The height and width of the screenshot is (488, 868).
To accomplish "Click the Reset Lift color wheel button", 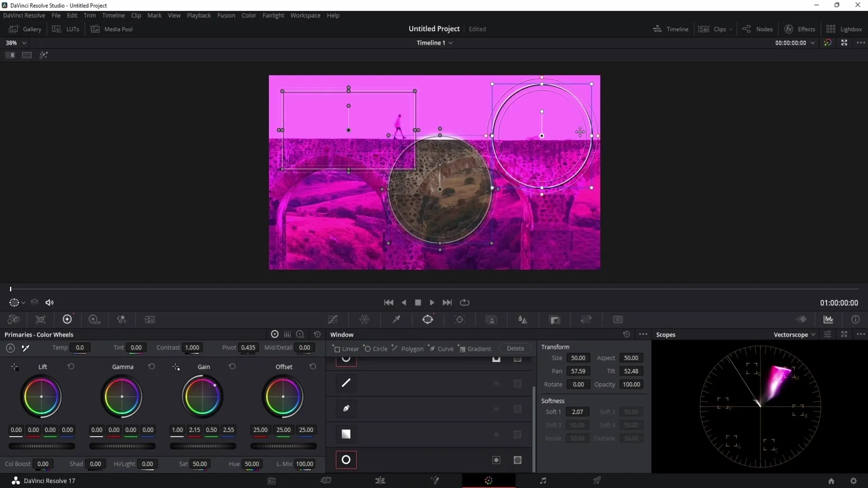I will pyautogui.click(x=71, y=366).
